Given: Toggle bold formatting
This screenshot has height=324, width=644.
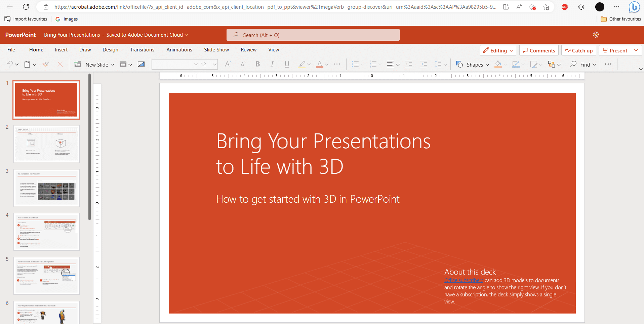Looking at the screenshot, I should click(x=257, y=64).
